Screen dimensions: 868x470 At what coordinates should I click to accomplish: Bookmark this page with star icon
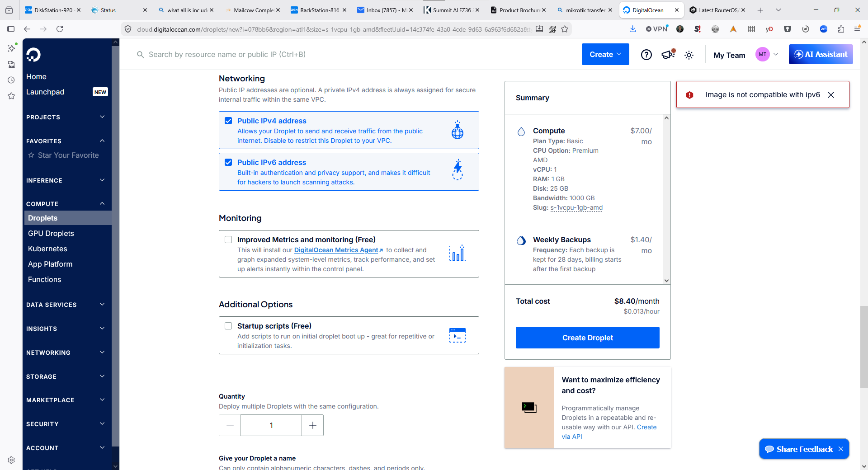(x=565, y=29)
